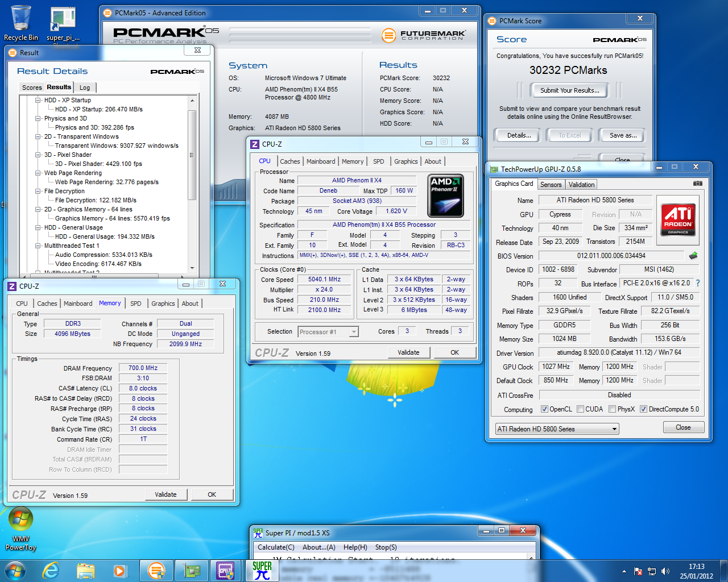Image resolution: width=728 pixels, height=582 pixels.
Task: Open the Processor #1 selection dropdown
Action: [328, 332]
